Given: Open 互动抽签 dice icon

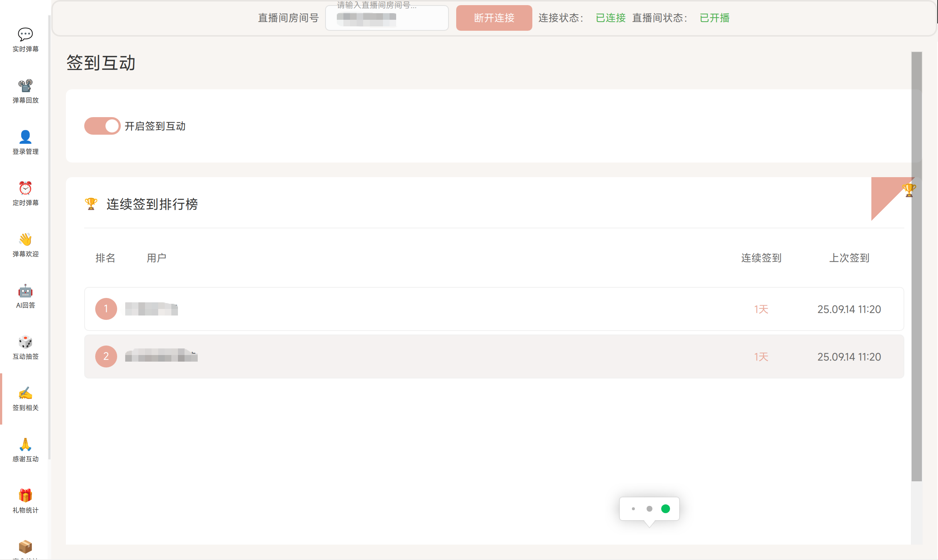Looking at the screenshot, I should [x=25, y=342].
